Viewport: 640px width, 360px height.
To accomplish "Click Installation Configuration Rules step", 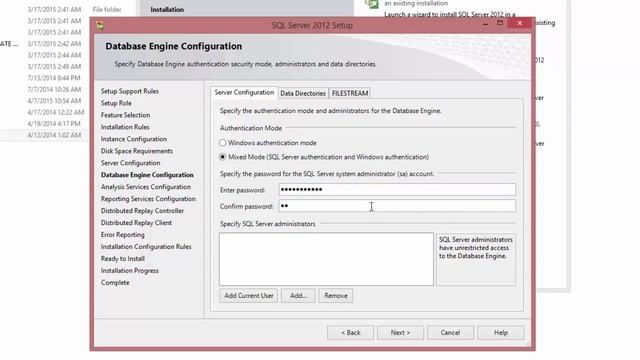I will 146,247.
